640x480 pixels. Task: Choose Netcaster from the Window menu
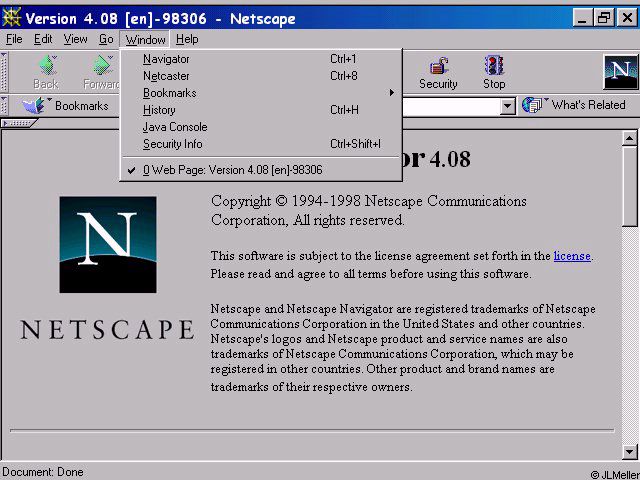click(x=261, y=76)
